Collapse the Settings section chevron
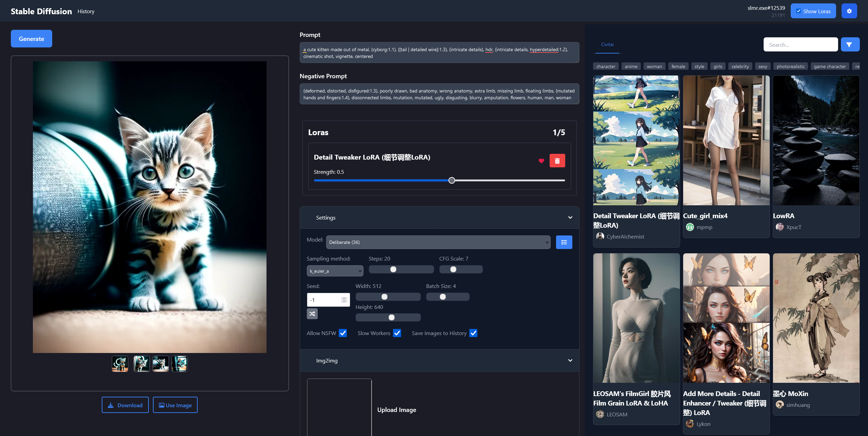 tap(570, 217)
